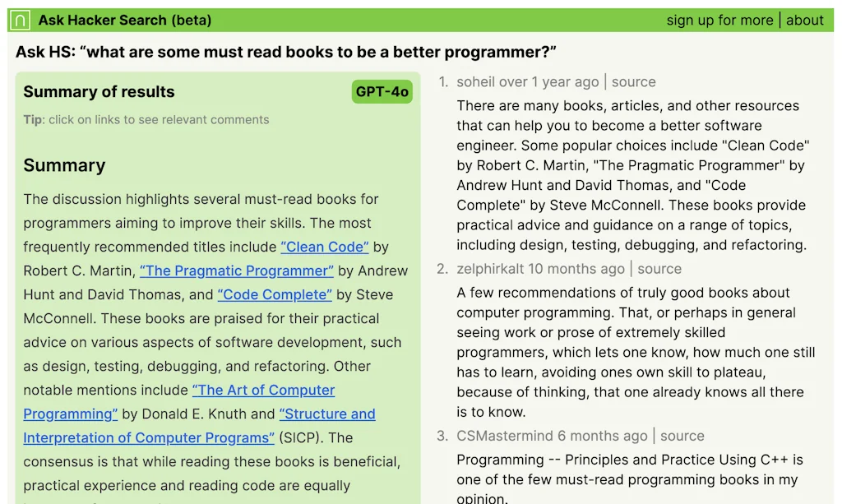842x504 pixels.
Task: Open the "Code Complete" summary link
Action: tap(275, 294)
